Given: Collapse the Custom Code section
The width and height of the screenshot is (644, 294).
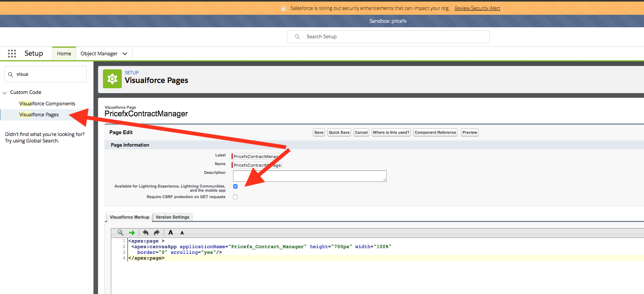Looking at the screenshot, I should point(5,92).
